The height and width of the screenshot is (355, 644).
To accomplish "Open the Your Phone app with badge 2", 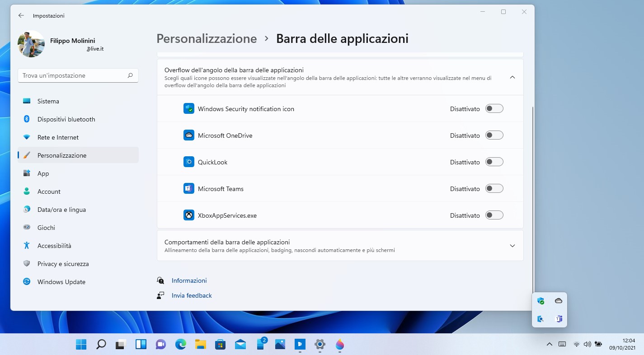I will tap(261, 344).
